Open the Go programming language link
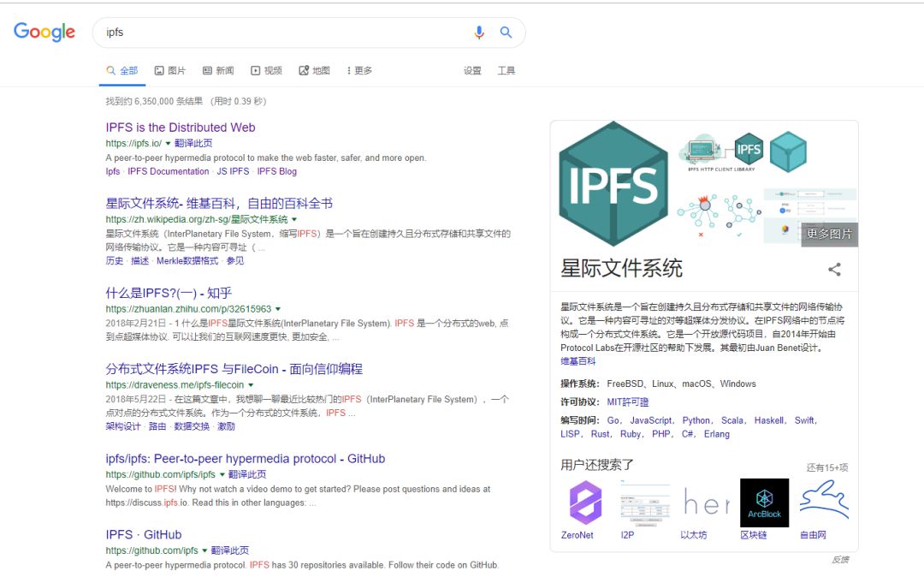The width and height of the screenshot is (924, 583). click(x=613, y=420)
